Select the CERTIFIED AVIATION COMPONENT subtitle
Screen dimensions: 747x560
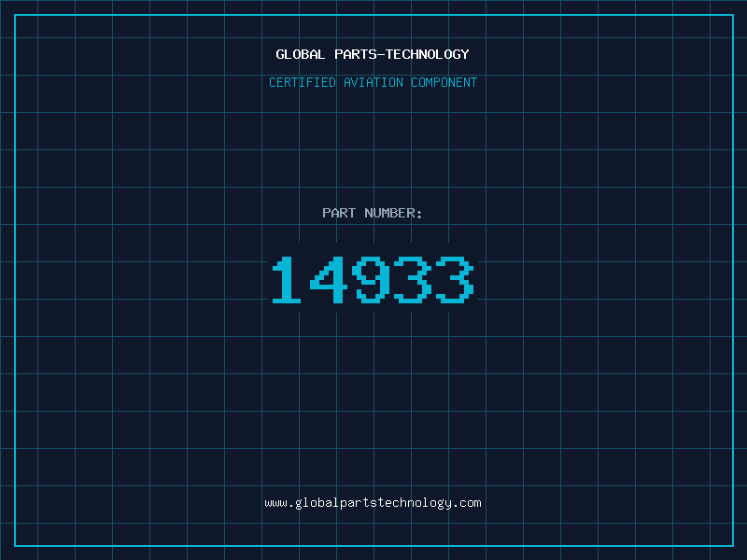(373, 82)
